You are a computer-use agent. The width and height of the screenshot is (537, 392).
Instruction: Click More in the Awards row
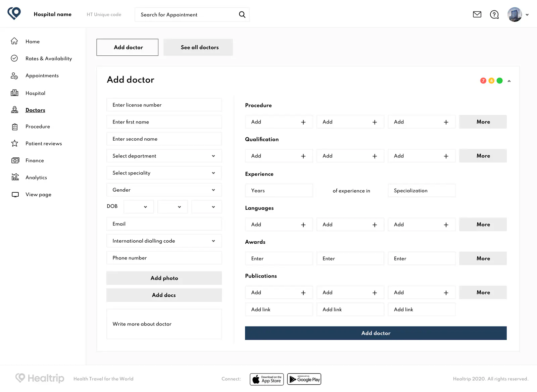click(x=483, y=258)
